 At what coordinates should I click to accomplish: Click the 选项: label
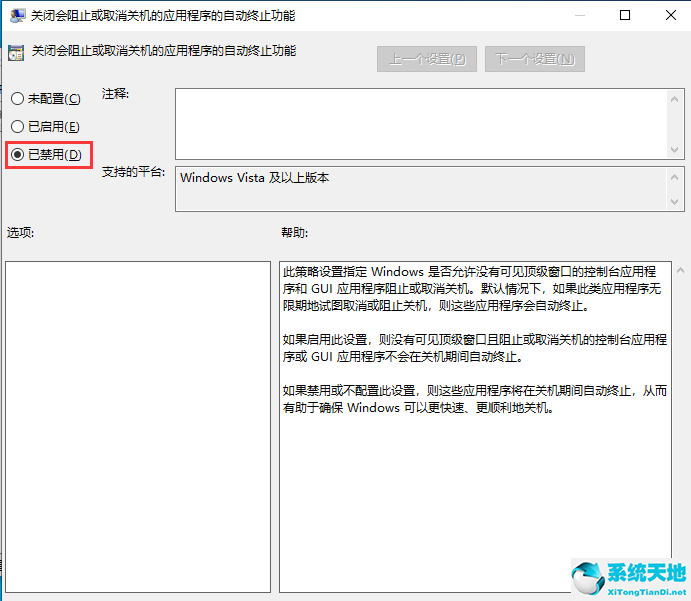tap(20, 232)
